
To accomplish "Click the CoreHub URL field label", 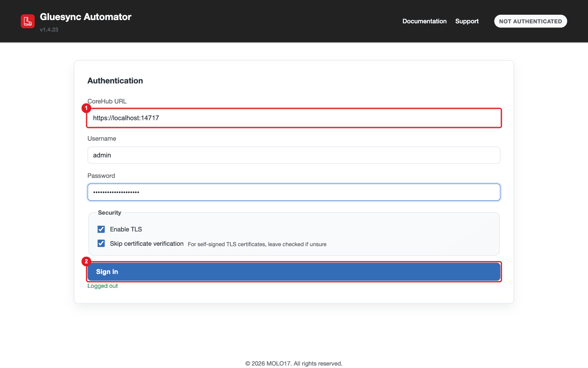I will point(107,101).
